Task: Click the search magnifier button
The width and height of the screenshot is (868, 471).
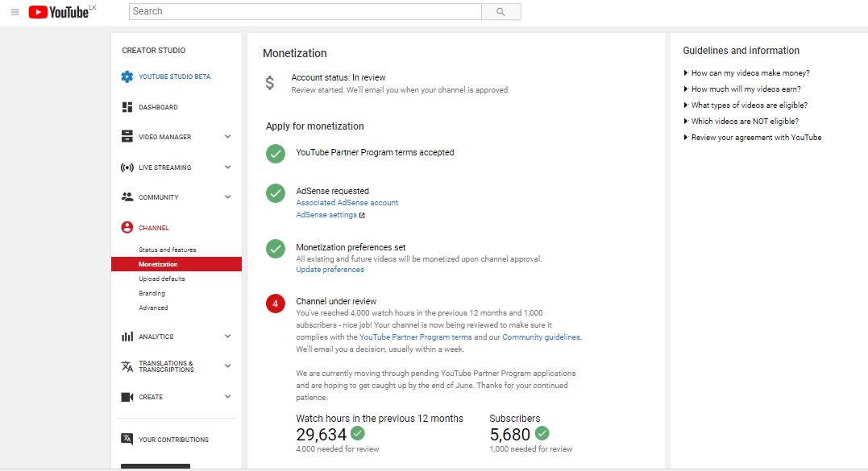Action: point(501,11)
